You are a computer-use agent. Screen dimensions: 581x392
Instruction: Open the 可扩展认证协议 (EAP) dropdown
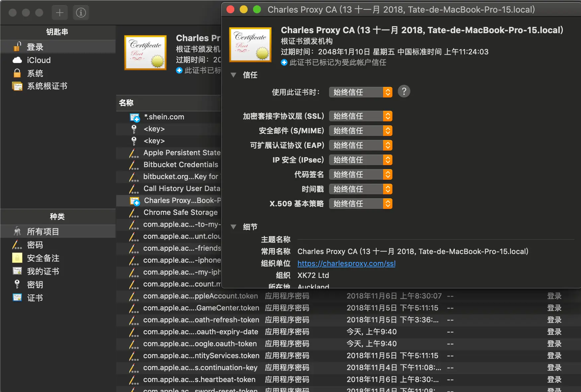[x=361, y=145]
